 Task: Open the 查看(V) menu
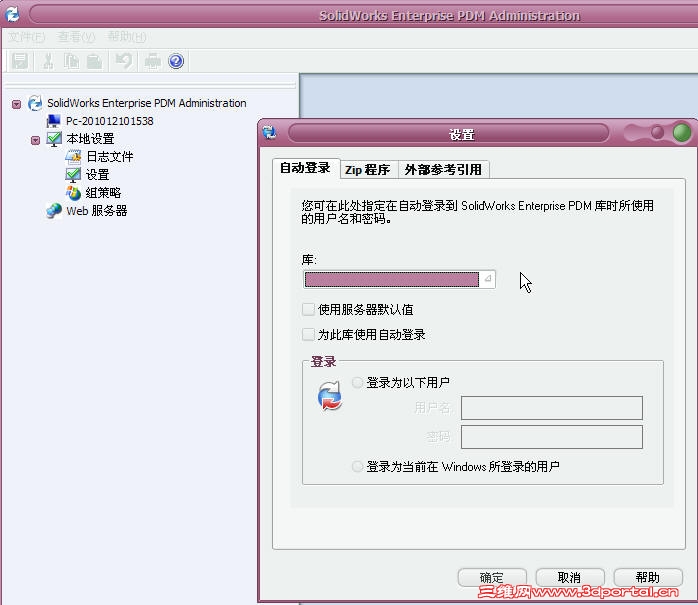pos(76,37)
